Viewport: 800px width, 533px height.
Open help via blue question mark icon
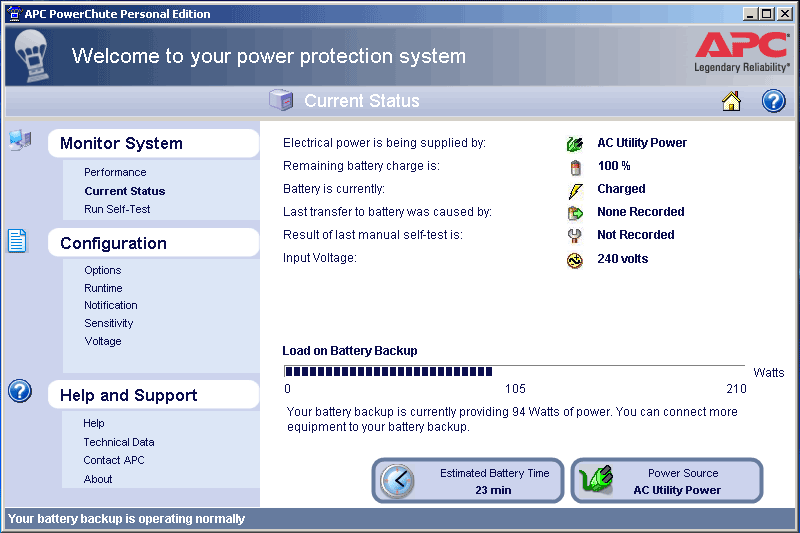coord(773,101)
